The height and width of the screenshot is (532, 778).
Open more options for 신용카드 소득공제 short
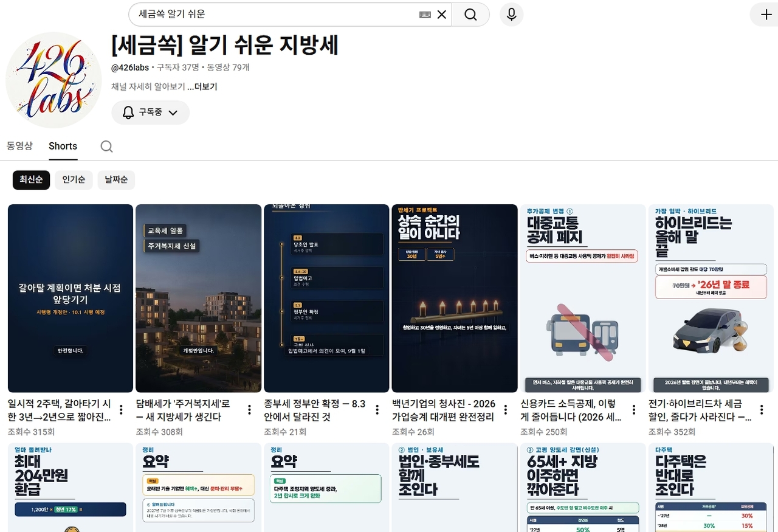pos(633,410)
